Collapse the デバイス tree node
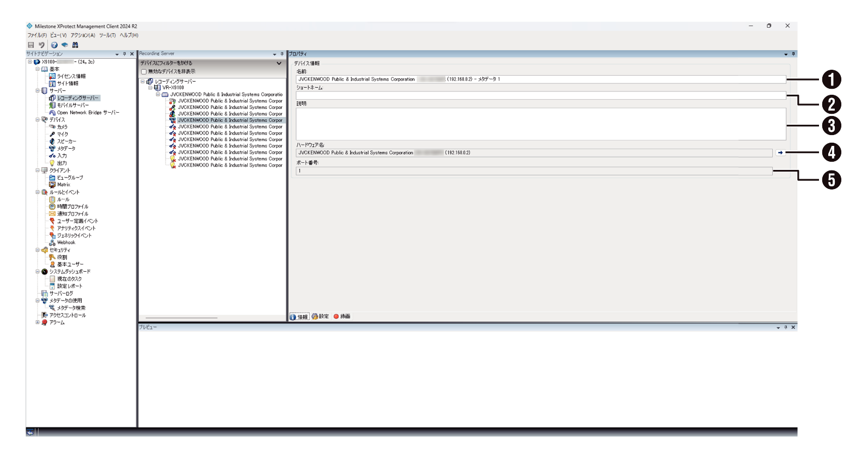Image resolution: width=868 pixels, height=458 pixels. point(38,119)
